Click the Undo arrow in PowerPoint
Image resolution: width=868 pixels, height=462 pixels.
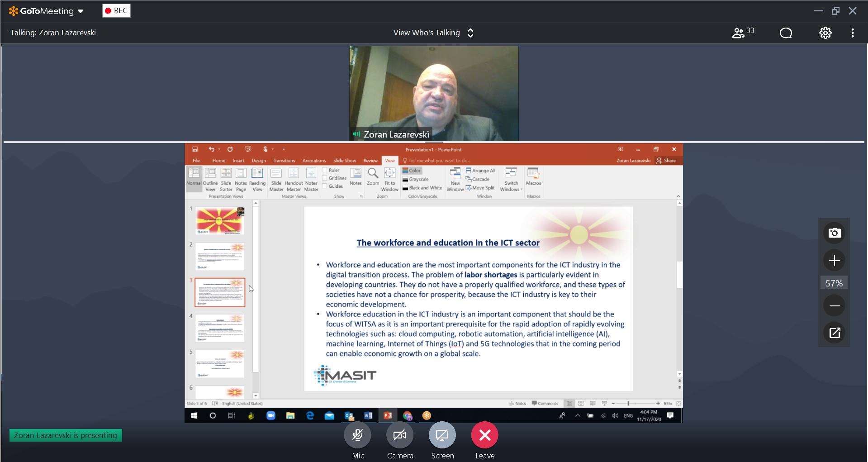pyautogui.click(x=211, y=149)
